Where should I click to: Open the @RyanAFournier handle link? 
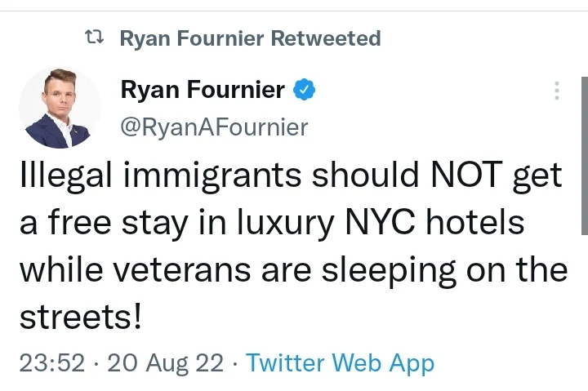(214, 127)
